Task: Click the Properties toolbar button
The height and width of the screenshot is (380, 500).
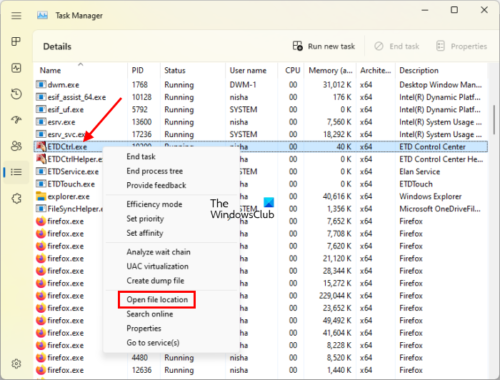Action: click(x=462, y=46)
